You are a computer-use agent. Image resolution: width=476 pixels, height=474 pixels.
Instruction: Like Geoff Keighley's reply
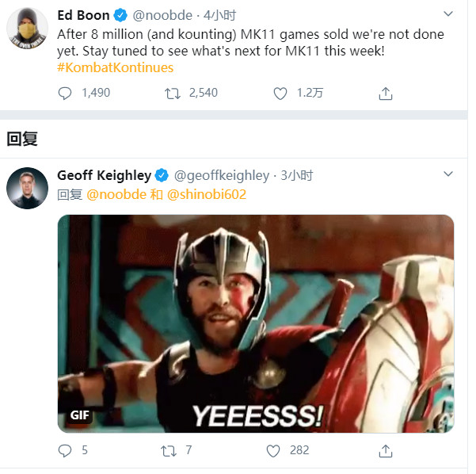pos(273,451)
